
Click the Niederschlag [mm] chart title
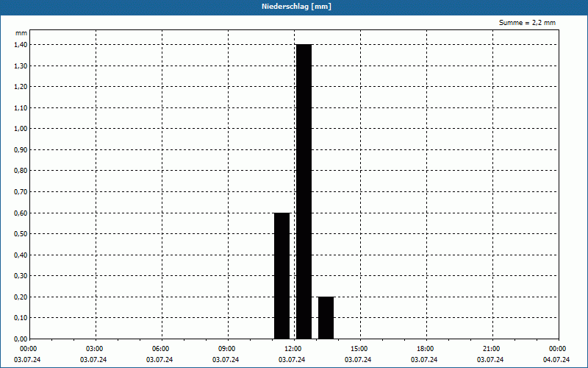coord(296,7)
